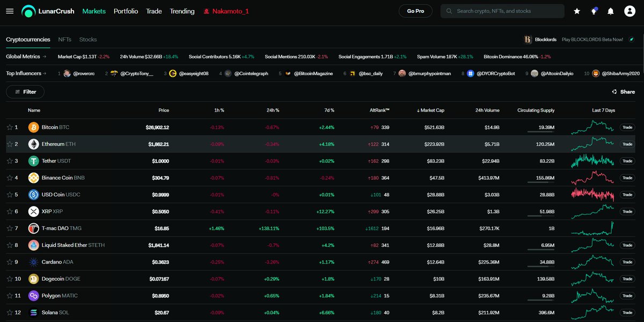Favorite Ethereum with its star
The width and height of the screenshot is (644, 322).
pos(9,144)
